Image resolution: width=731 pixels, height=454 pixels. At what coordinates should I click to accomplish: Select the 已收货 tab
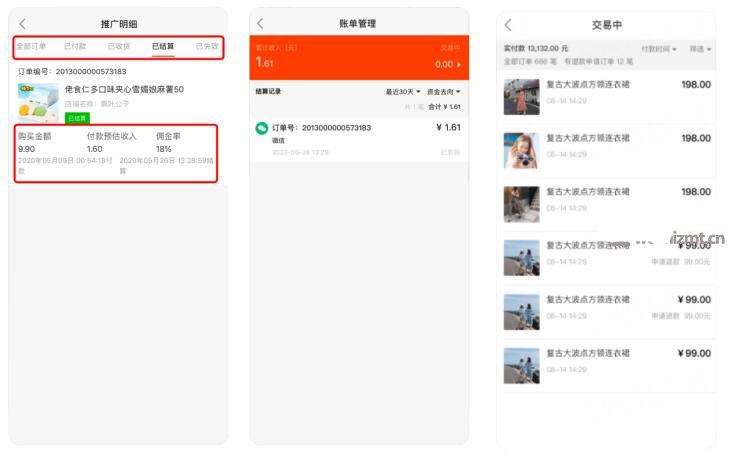119,47
